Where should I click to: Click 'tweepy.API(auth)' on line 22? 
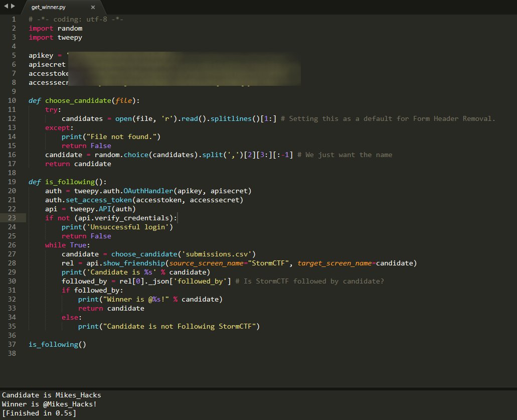pyautogui.click(x=103, y=209)
